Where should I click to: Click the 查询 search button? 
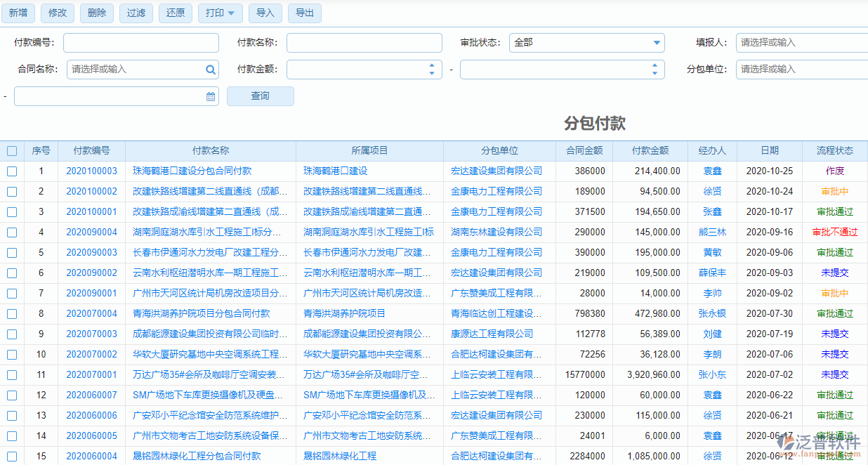260,96
